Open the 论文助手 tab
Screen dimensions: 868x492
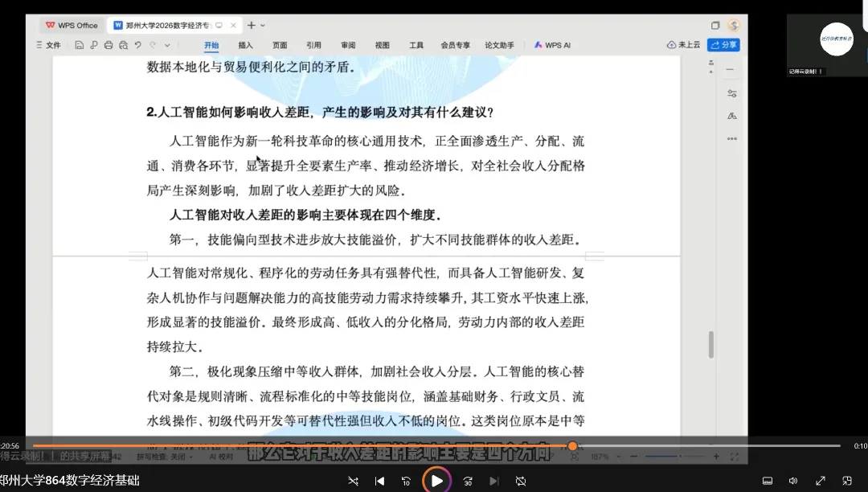499,45
